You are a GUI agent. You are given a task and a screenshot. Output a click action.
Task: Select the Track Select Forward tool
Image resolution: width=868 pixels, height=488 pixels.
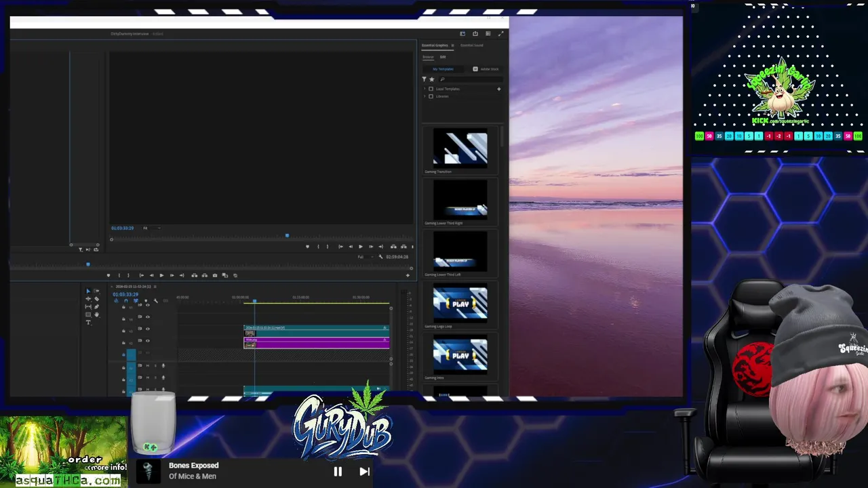(x=96, y=291)
